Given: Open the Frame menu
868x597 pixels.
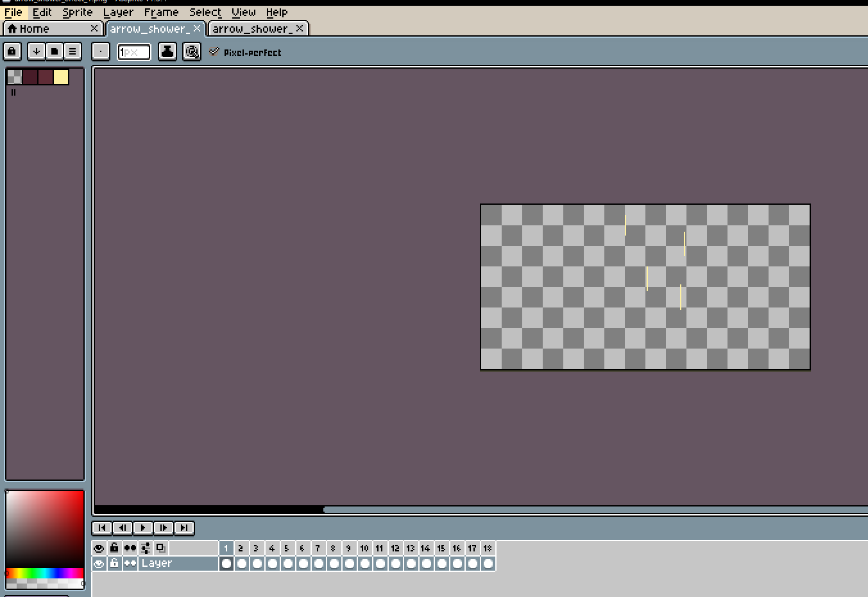Looking at the screenshot, I should pyautogui.click(x=162, y=12).
